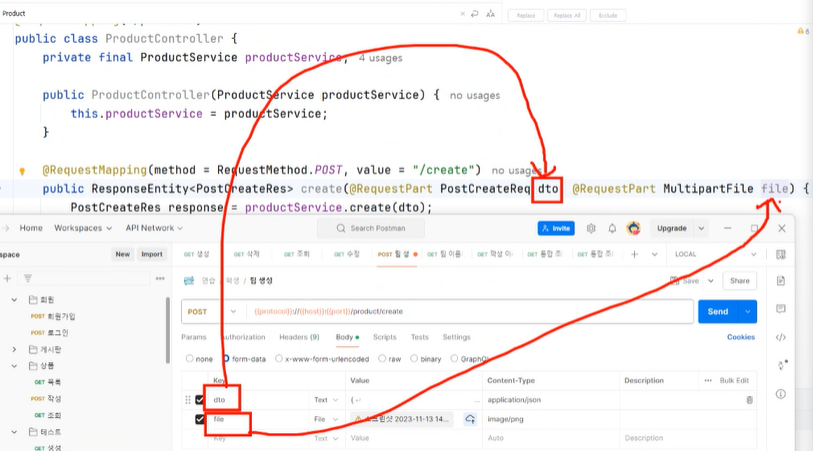Switch to the Params tab

[x=193, y=337]
